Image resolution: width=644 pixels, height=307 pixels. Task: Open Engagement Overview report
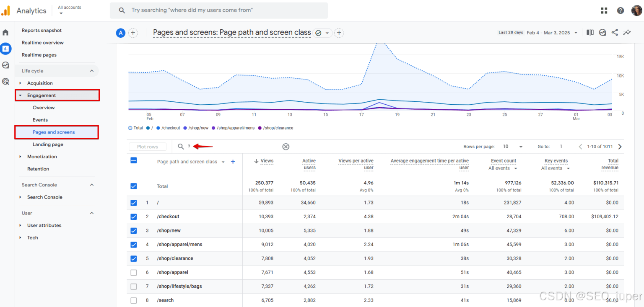click(44, 108)
